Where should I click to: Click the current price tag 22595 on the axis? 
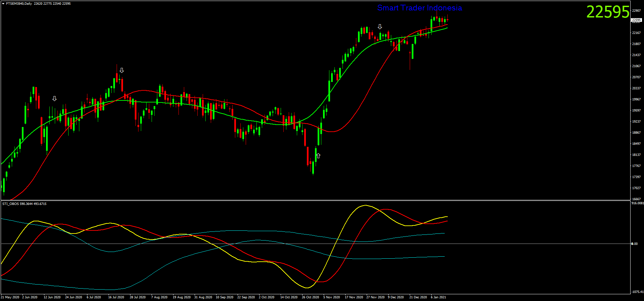[637, 20]
